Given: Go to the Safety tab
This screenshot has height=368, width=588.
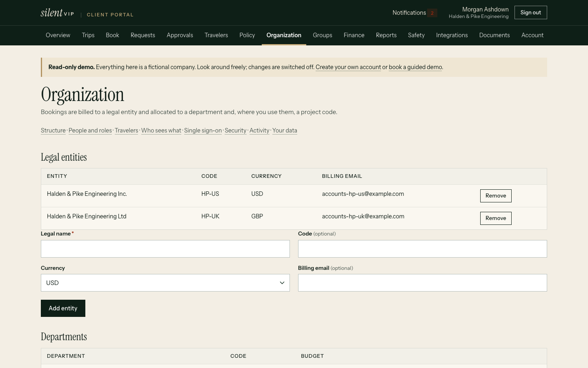Looking at the screenshot, I should tap(416, 35).
